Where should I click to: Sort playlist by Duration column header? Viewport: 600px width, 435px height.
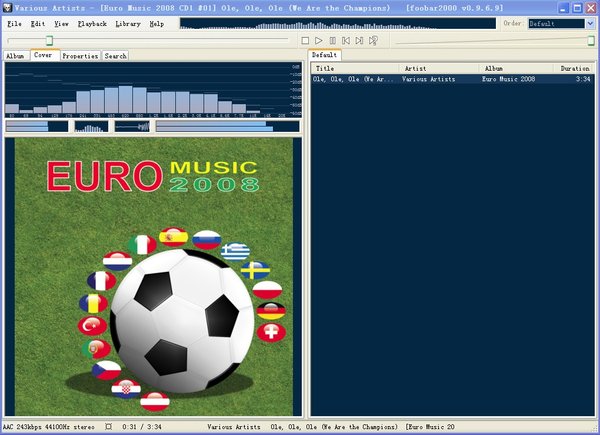574,68
